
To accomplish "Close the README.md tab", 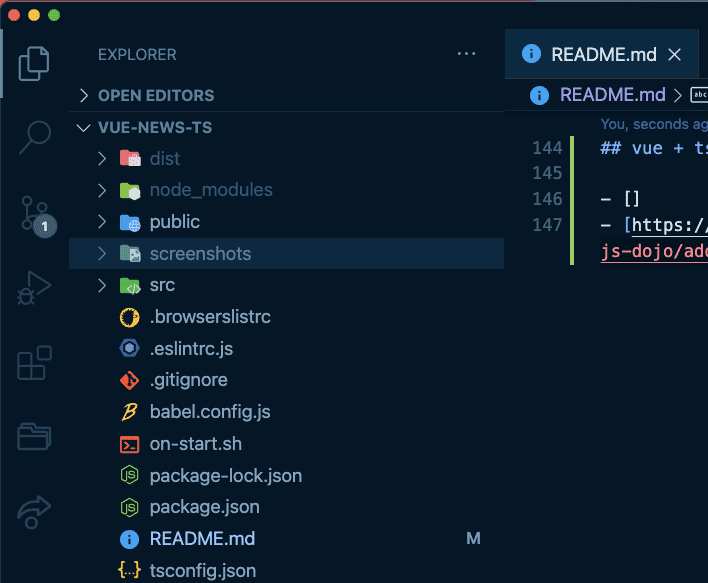I will coord(675,55).
